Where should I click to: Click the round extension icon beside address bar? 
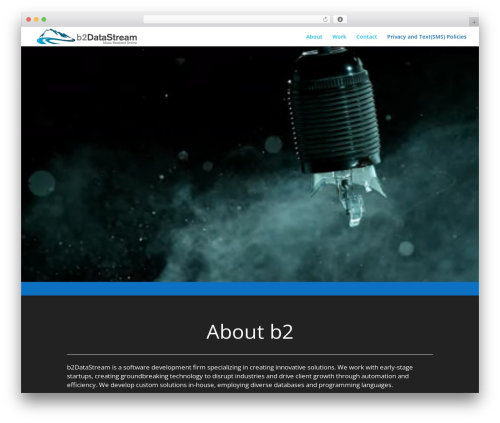tap(340, 20)
